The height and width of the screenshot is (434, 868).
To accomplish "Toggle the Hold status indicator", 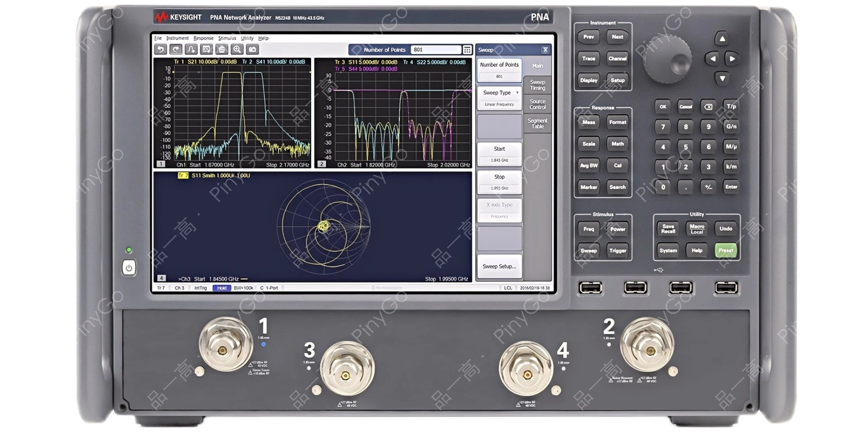I will tap(222, 288).
